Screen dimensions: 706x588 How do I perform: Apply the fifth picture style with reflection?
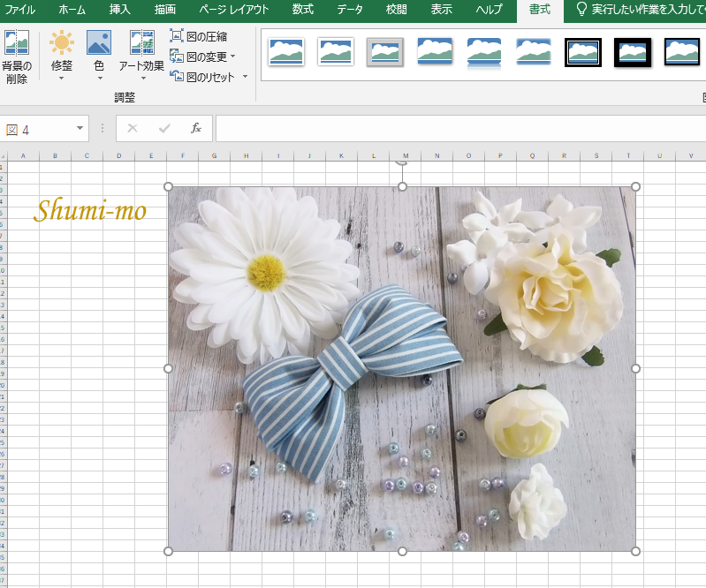click(x=484, y=53)
